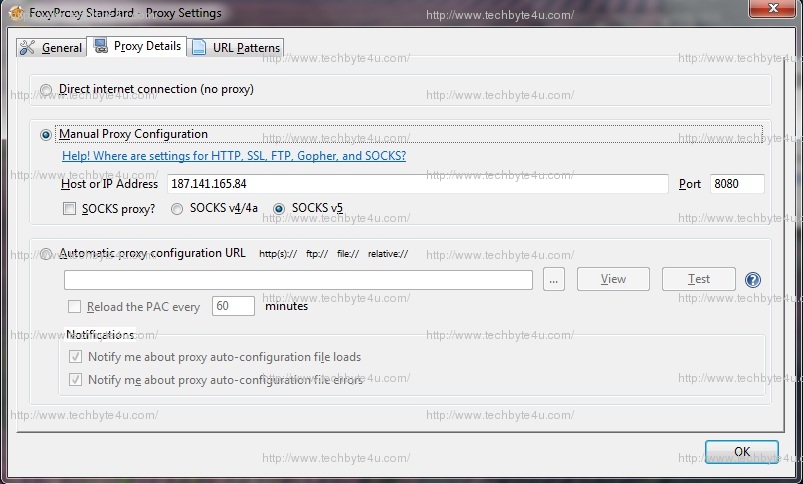Click the FoxyProxy fox icon in title bar
The image size is (803, 484).
point(16,13)
